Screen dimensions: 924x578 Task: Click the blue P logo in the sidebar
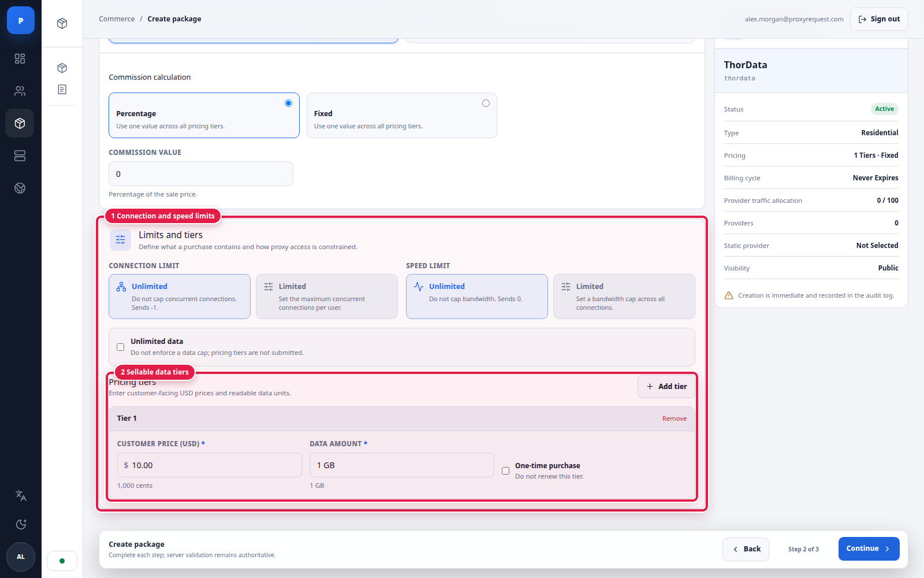(x=21, y=21)
